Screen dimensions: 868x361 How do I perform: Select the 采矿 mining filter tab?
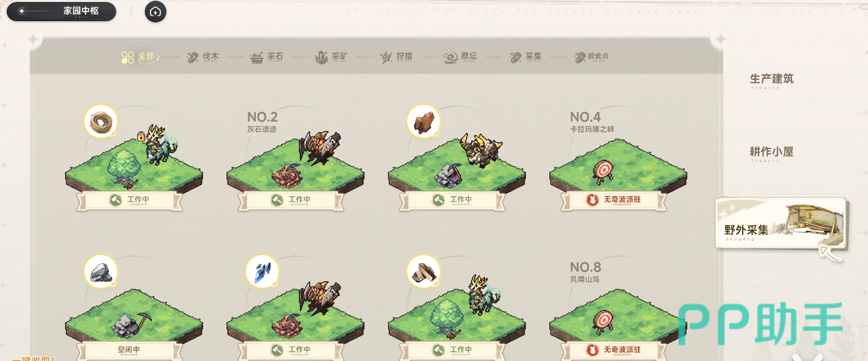332,57
